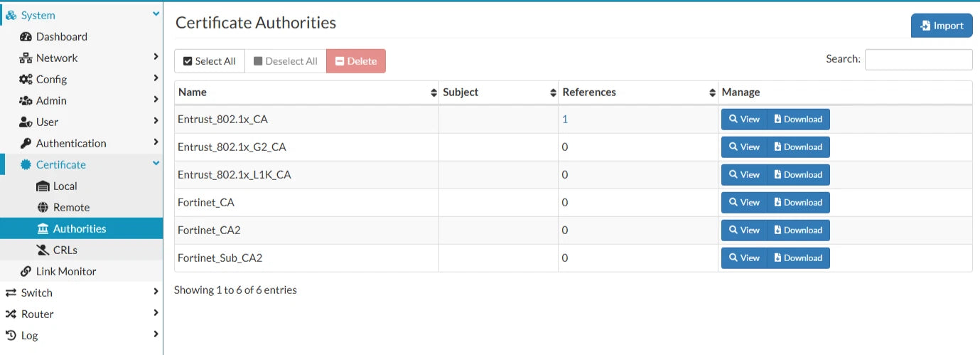Select the Entrust_802.1x_L1K_CA name cell
Image resolution: width=980 pixels, height=355 pixels.
(x=306, y=175)
